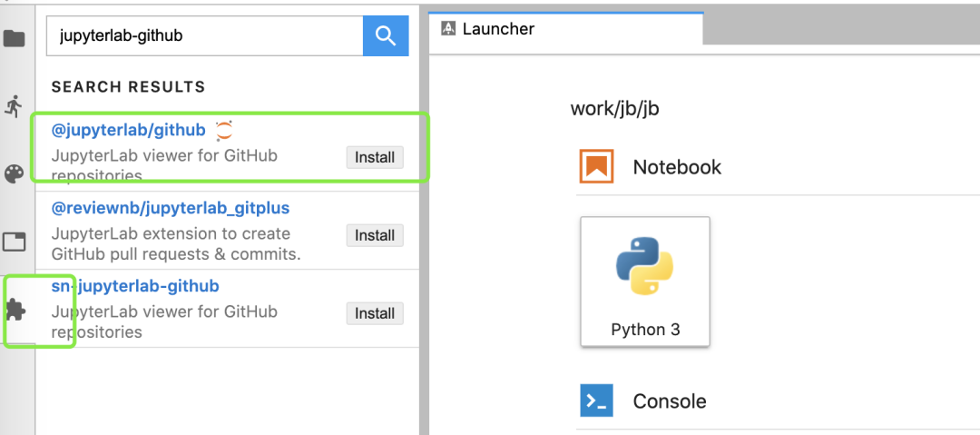Viewport: 980px width, 435px height.
Task: Open the @jupyterlab/github link
Action: pyautogui.click(x=128, y=130)
